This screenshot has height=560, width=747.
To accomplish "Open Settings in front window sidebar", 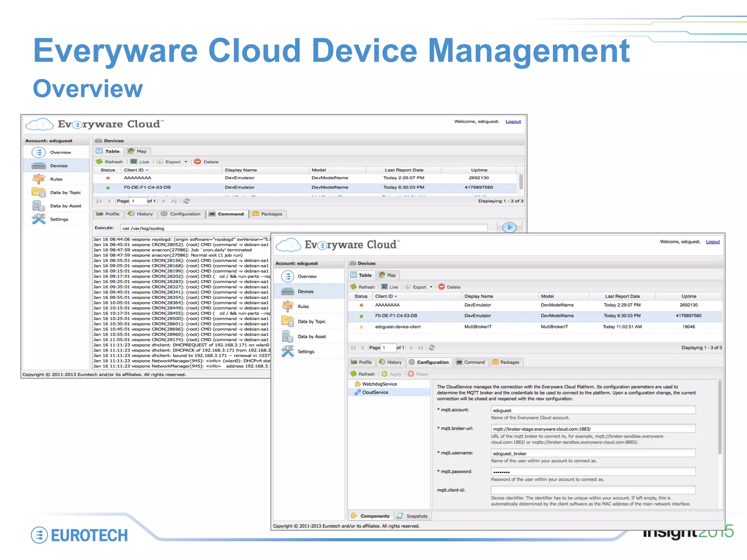I will click(x=309, y=351).
